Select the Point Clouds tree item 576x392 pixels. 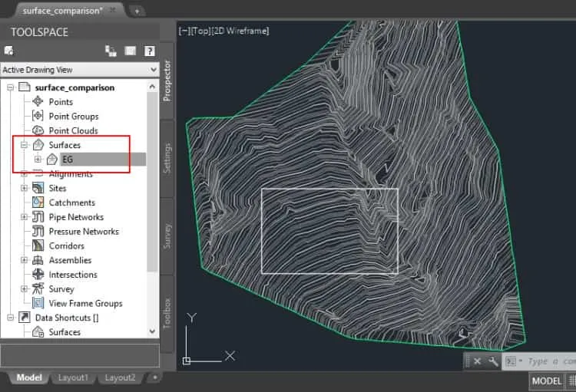coord(74,130)
